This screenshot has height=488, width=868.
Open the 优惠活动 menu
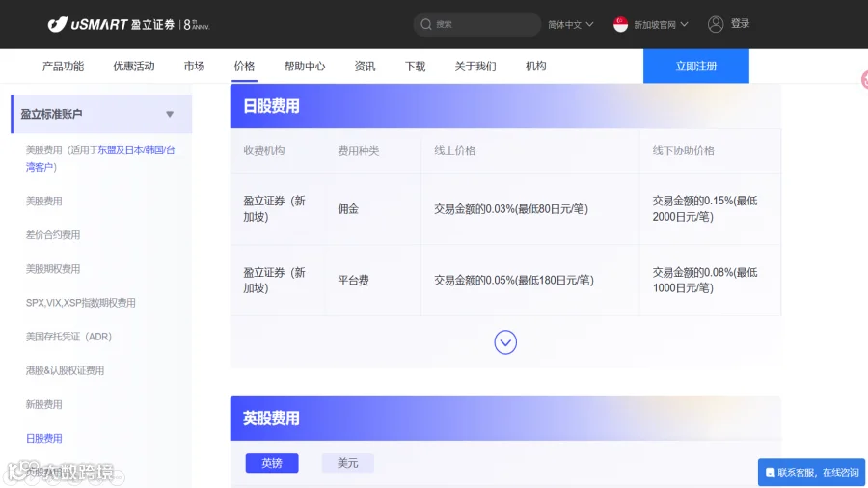[x=134, y=67]
